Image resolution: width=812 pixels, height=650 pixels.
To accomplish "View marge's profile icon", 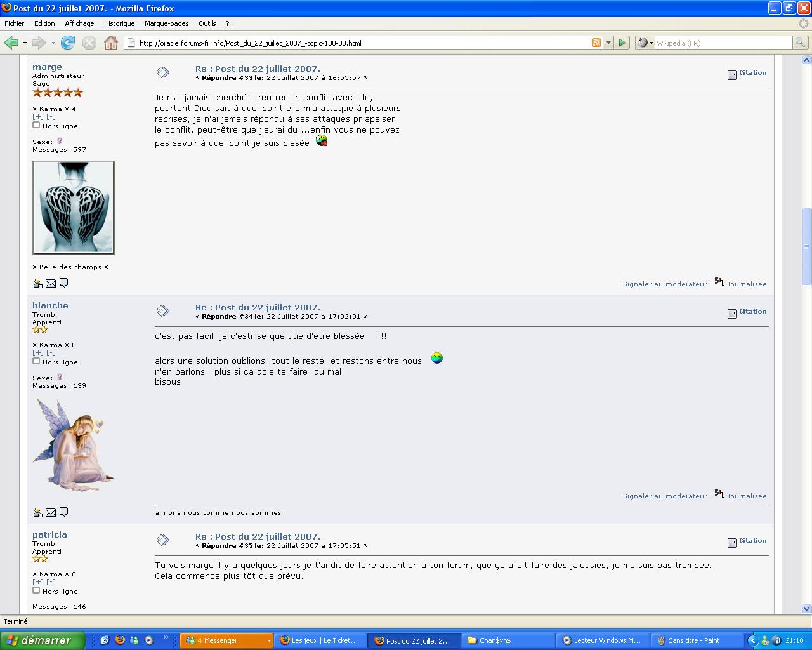I will [x=37, y=283].
